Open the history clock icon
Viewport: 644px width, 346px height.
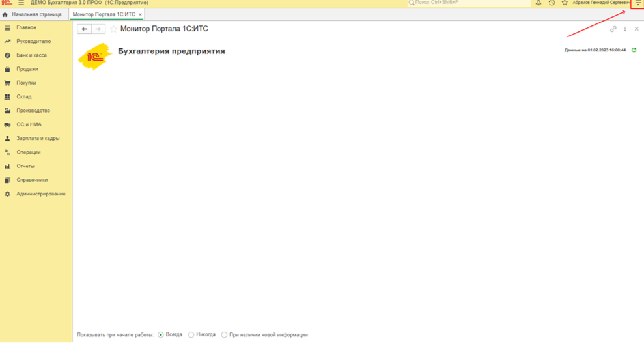click(x=552, y=3)
